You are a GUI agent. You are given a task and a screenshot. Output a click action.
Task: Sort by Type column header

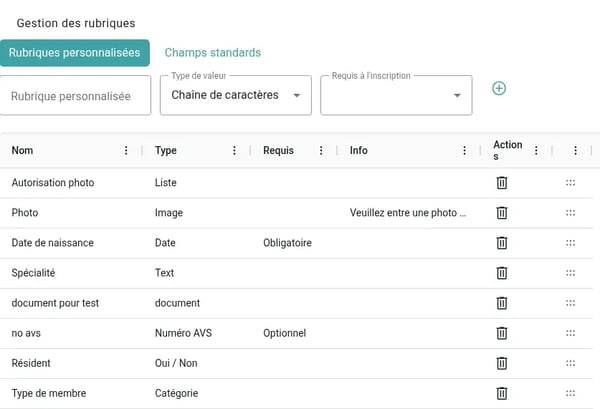(x=166, y=150)
